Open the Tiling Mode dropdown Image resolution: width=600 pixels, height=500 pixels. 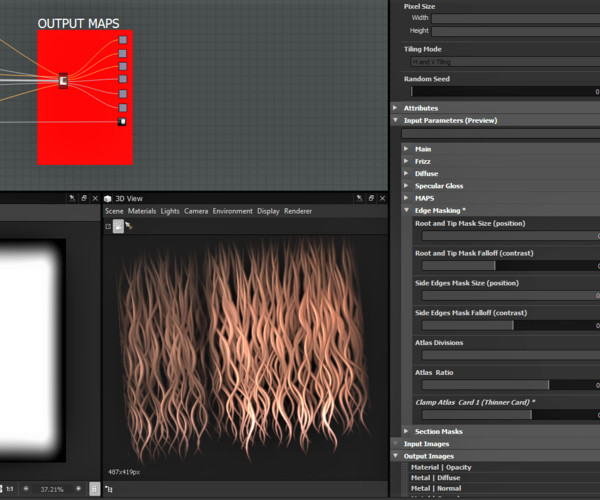pos(505,62)
